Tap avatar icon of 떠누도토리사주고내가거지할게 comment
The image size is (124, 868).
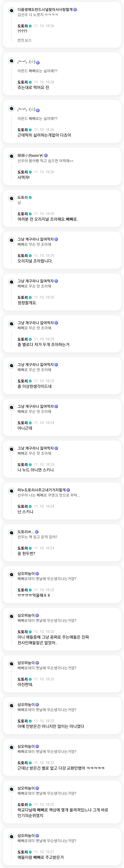click(x=11, y=491)
